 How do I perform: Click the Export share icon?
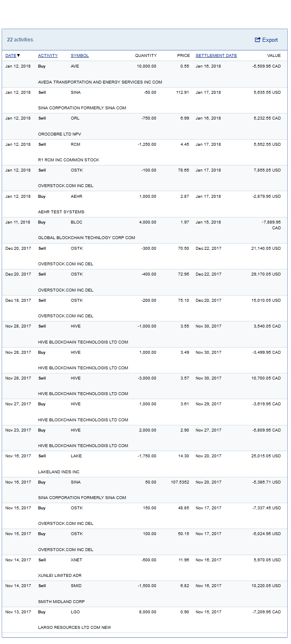tap(257, 40)
